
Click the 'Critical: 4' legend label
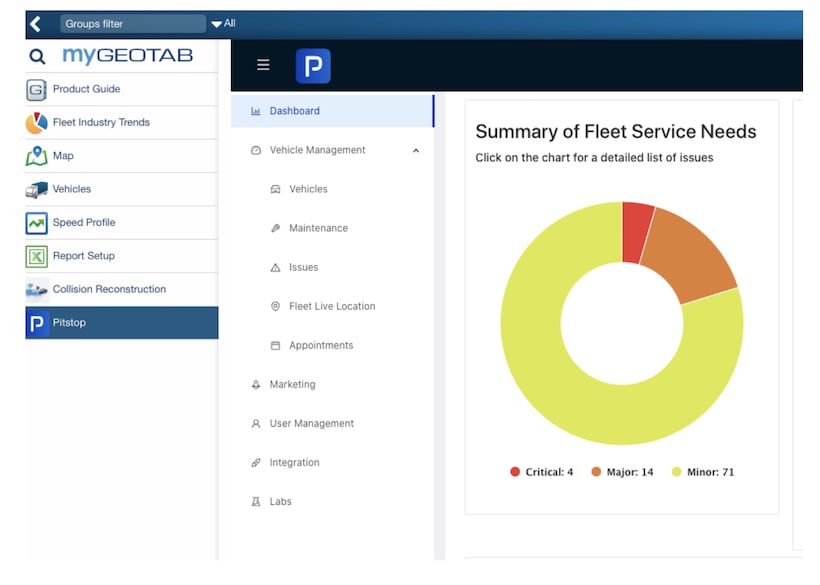pyautogui.click(x=549, y=472)
